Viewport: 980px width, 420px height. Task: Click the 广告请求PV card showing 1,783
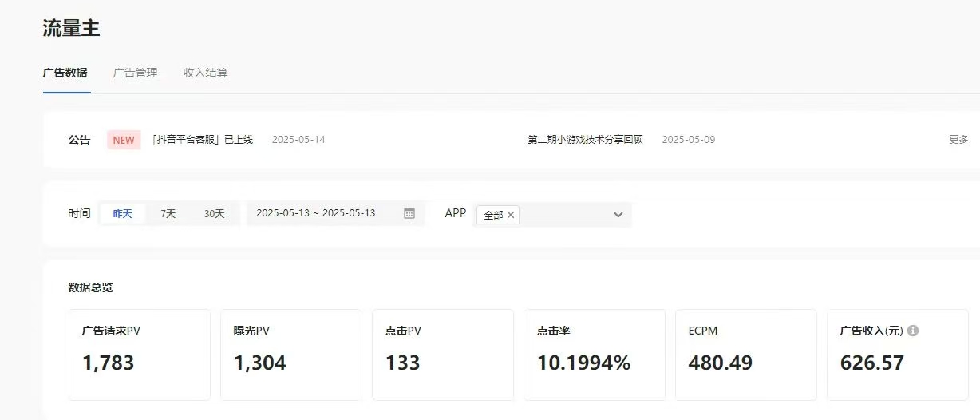click(x=140, y=355)
